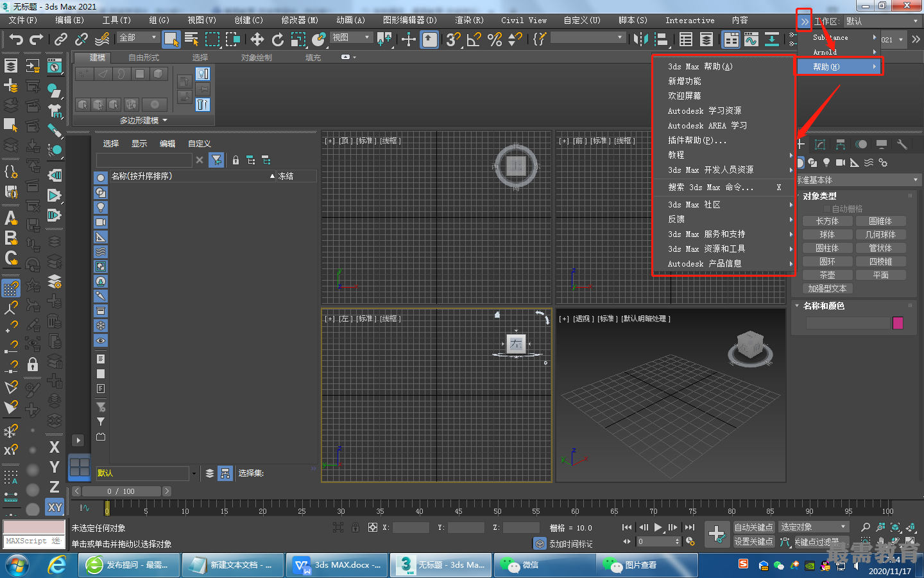Click the 加强型文本 button
This screenshot has width=924, height=578.
[827, 288]
